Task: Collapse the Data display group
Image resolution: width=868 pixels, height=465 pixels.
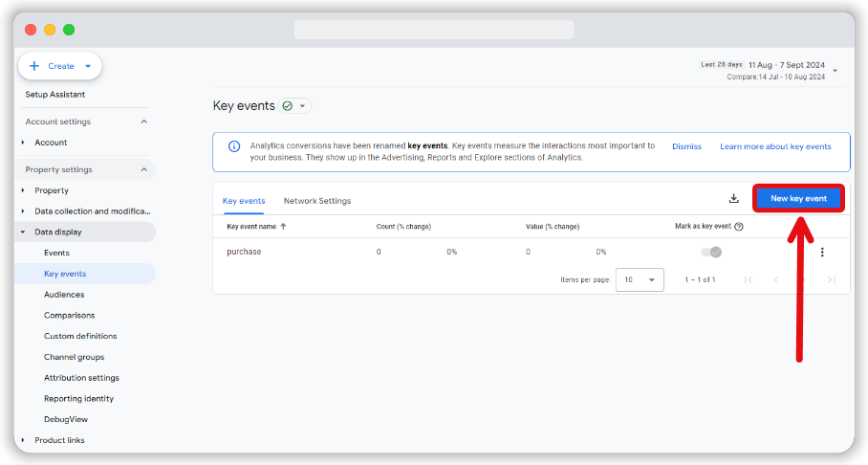Action: (23, 232)
